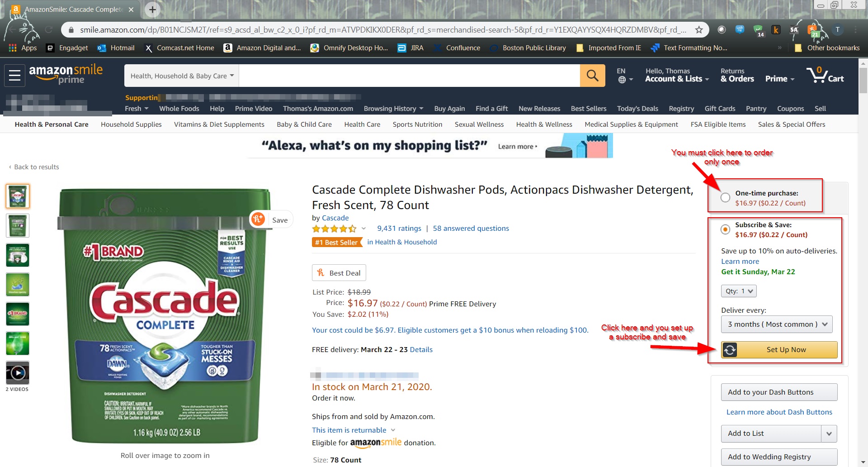Open the search category dropdown
868x467 pixels.
(182, 76)
